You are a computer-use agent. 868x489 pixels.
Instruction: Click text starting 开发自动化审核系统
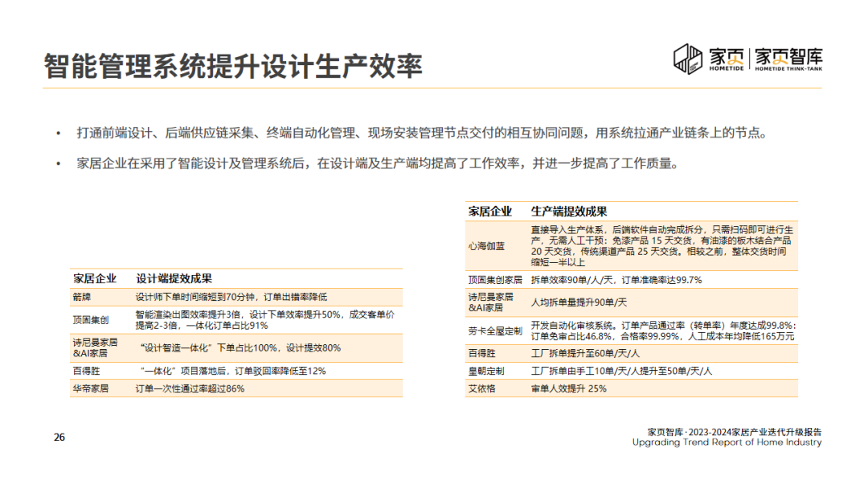664,331
